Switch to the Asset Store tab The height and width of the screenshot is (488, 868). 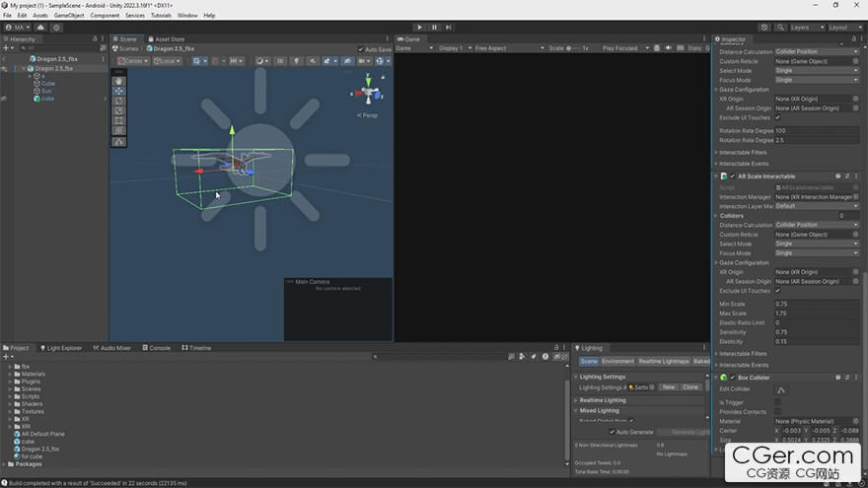(x=166, y=38)
